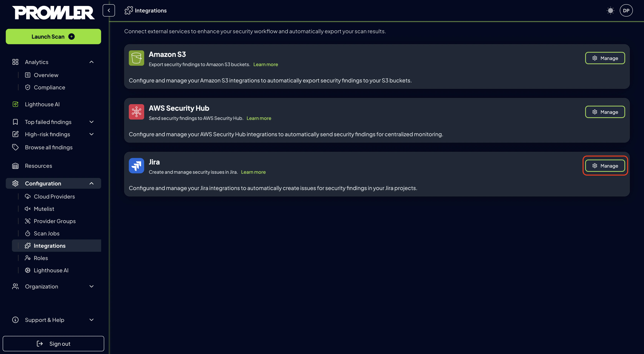
Task: Collapse the Configuration section
Action: click(91, 183)
